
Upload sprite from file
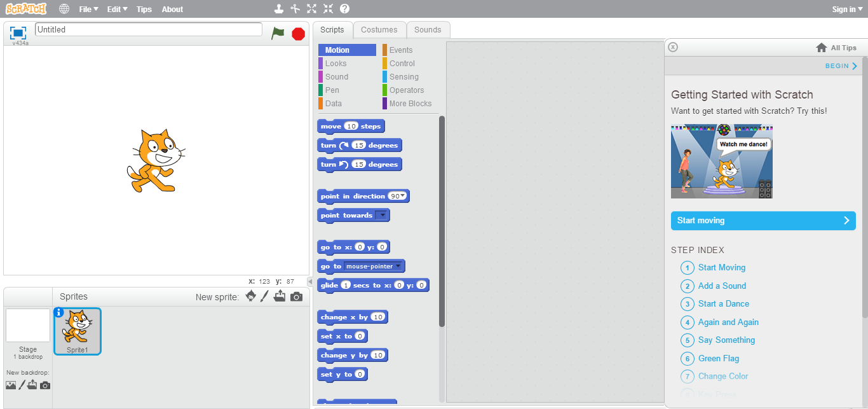click(280, 296)
